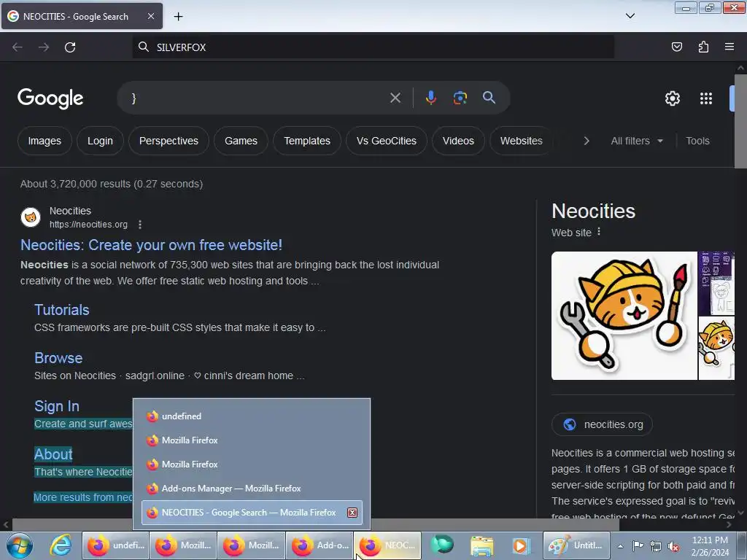Open the green globe taskbar app
Image resolution: width=747 pixels, height=560 pixels.
(442, 545)
